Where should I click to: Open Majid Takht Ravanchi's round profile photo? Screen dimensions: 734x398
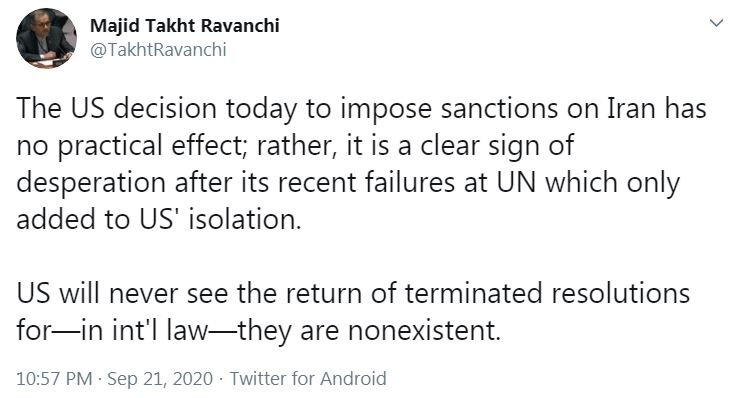(46, 38)
